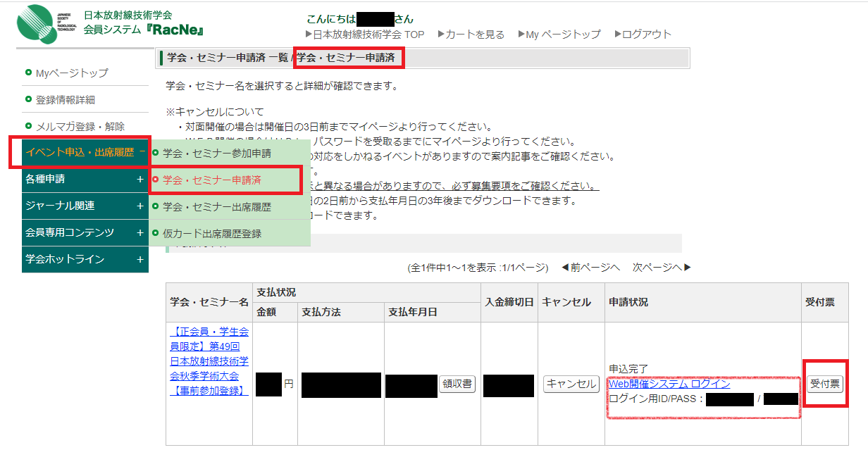Open カートを見る in header
This screenshot has height=469, width=868.
point(471,34)
